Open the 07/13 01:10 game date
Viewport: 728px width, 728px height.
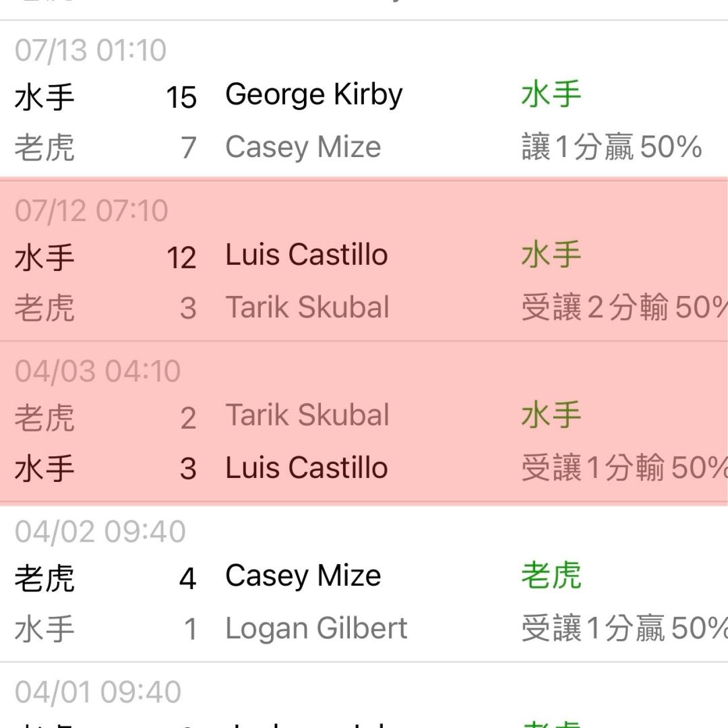pos(90,51)
